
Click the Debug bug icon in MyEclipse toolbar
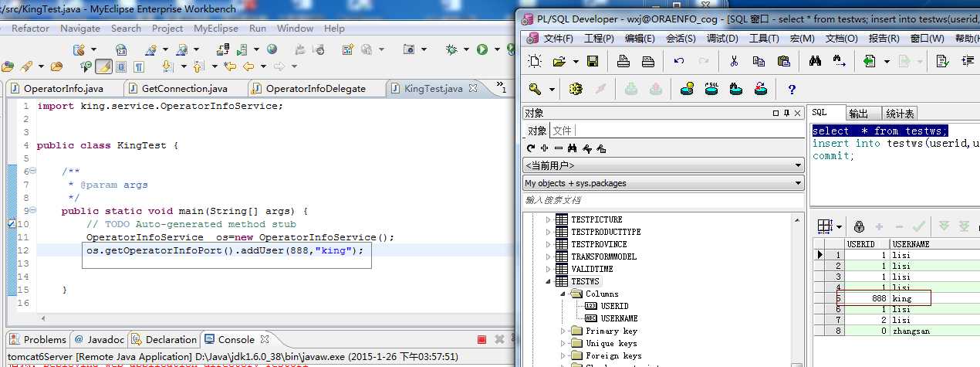click(451, 49)
